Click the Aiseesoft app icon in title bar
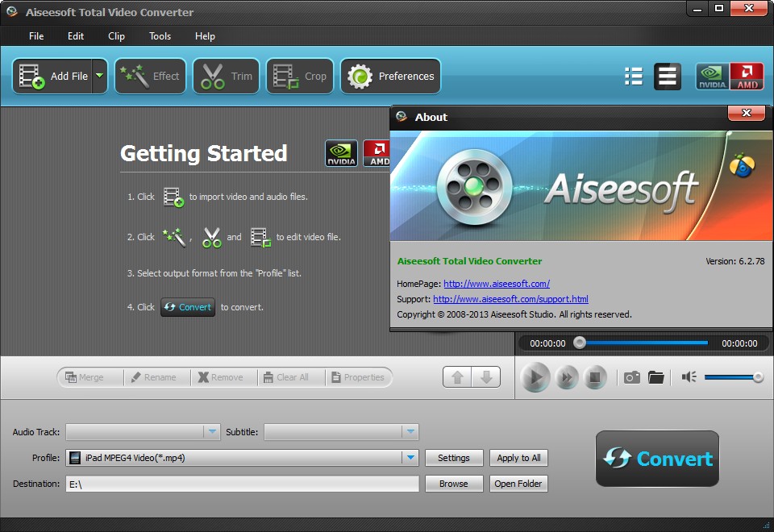774x532 pixels. pos(12,12)
